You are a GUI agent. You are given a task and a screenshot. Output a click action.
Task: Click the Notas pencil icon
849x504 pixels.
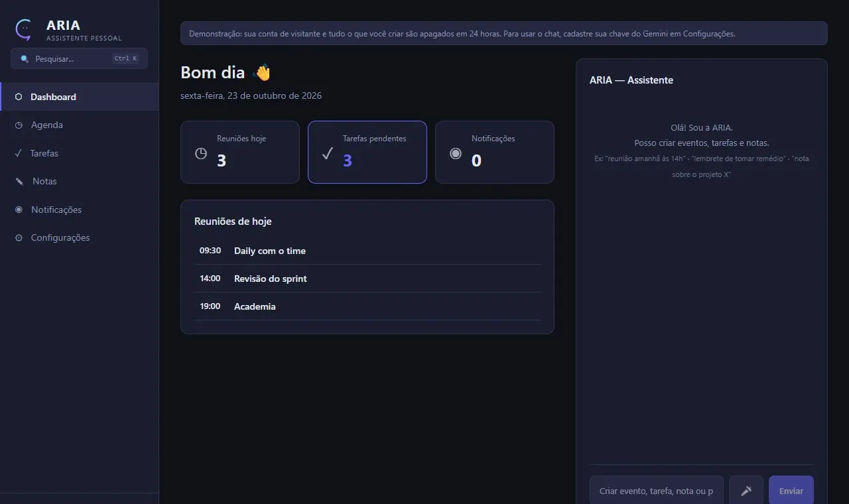click(x=19, y=182)
